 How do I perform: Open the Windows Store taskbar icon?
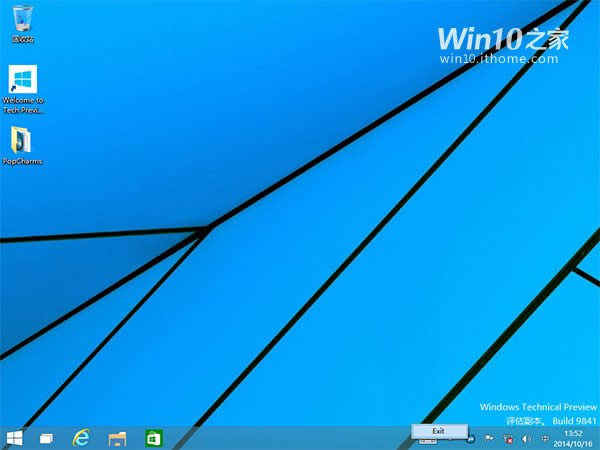153,438
